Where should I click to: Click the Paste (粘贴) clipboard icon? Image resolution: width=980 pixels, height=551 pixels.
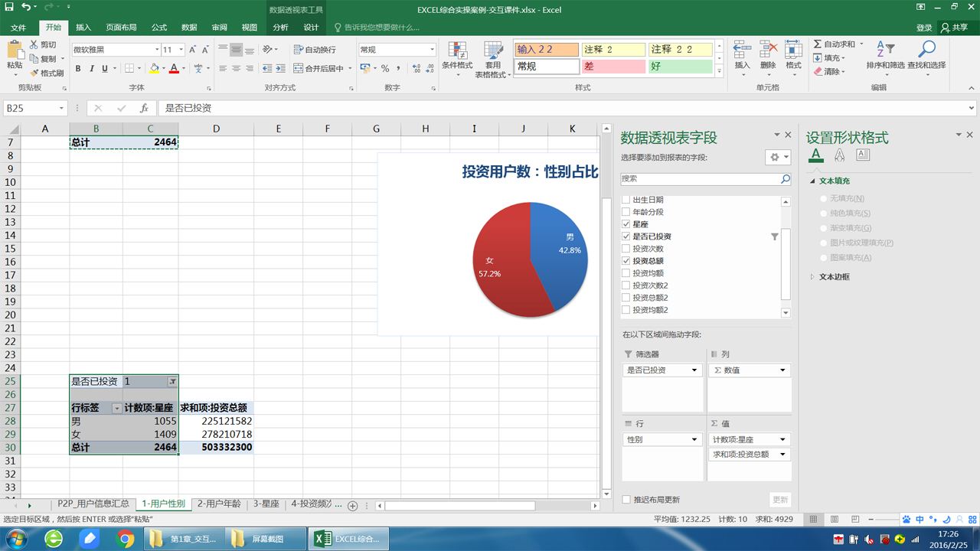tap(15, 50)
